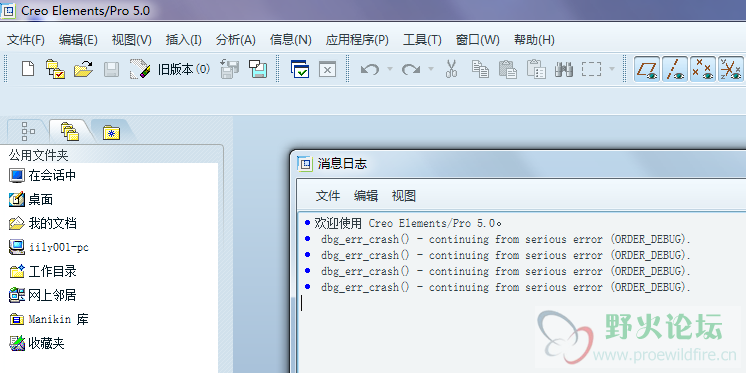Click the set working directory icon
The height and width of the screenshot is (373, 746).
tap(55, 69)
